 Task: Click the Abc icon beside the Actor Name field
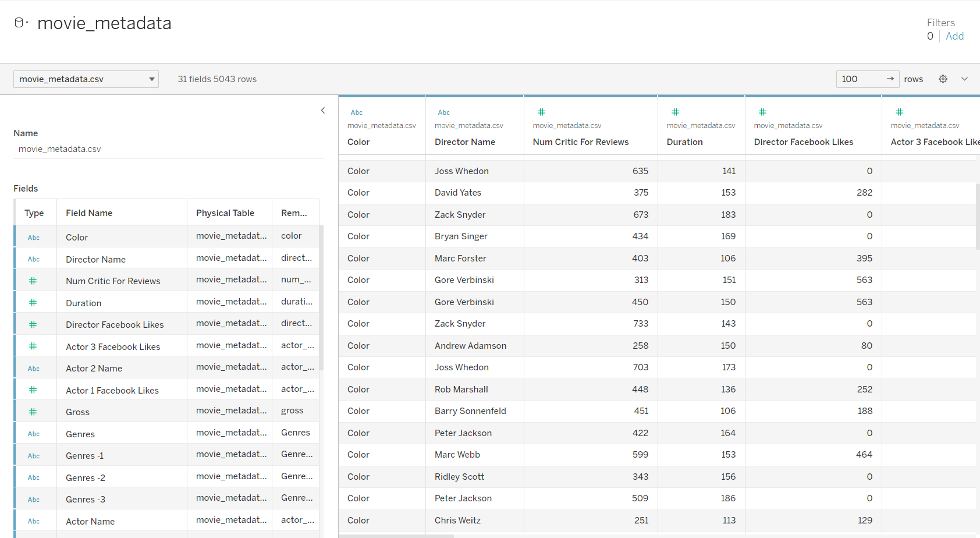(x=34, y=520)
